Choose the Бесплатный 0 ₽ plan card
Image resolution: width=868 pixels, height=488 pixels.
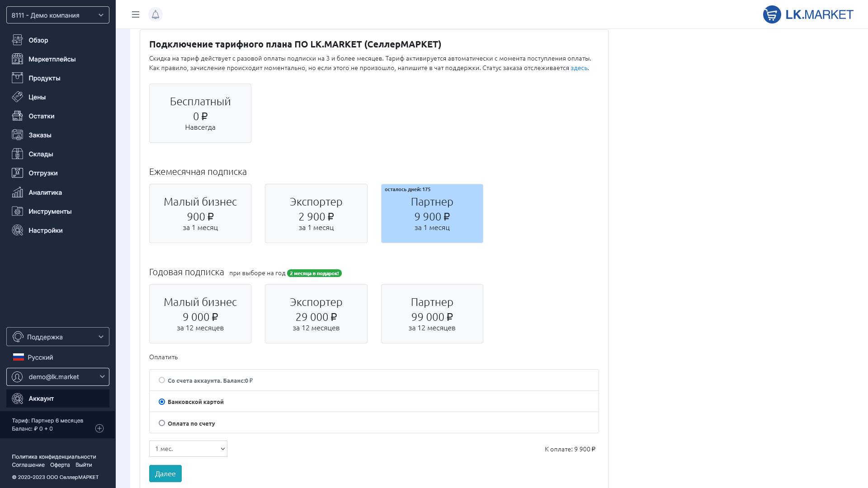tap(200, 113)
